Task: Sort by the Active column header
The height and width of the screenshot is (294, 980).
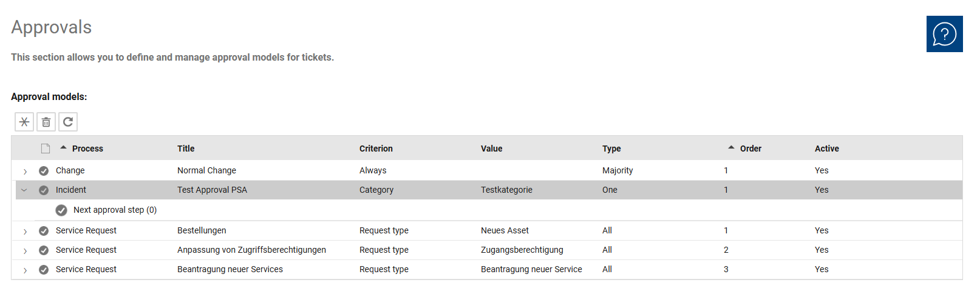Action: (x=827, y=149)
